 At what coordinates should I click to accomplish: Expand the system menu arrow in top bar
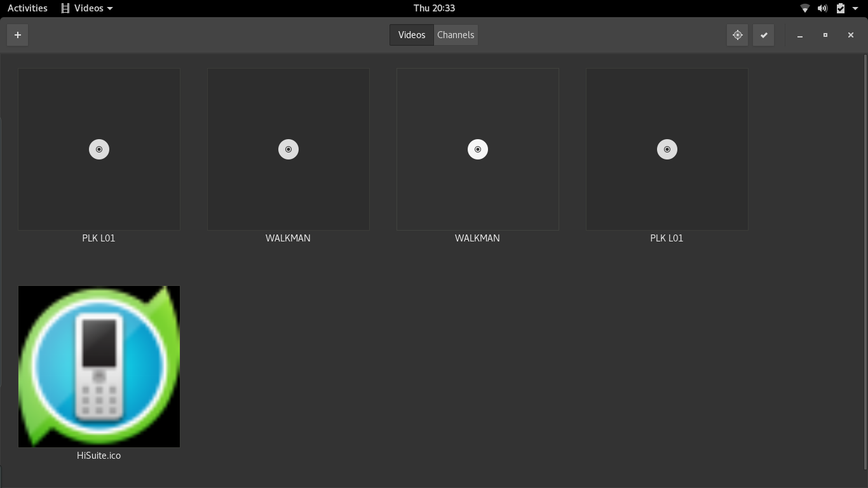click(x=855, y=8)
